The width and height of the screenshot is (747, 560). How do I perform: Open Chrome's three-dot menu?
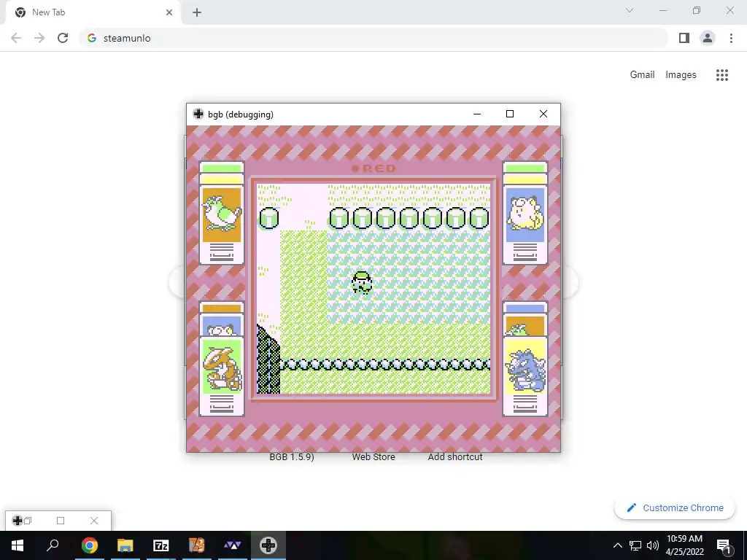click(731, 38)
